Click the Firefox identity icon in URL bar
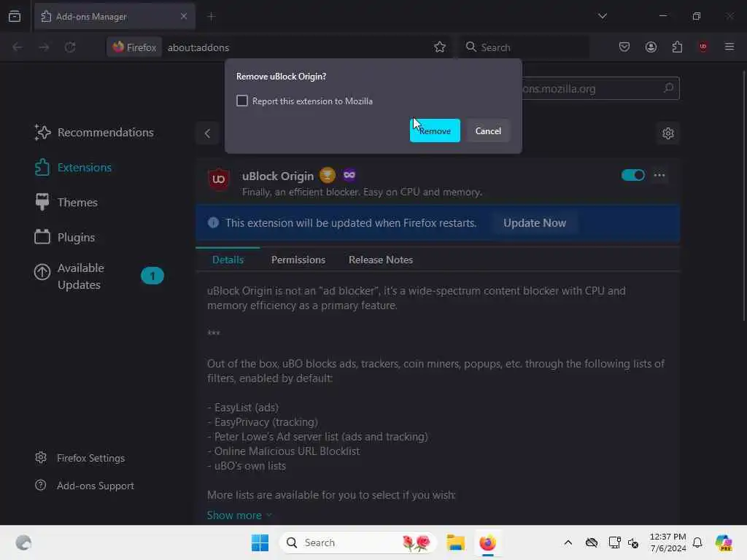The height and width of the screenshot is (560, 747). [135, 47]
